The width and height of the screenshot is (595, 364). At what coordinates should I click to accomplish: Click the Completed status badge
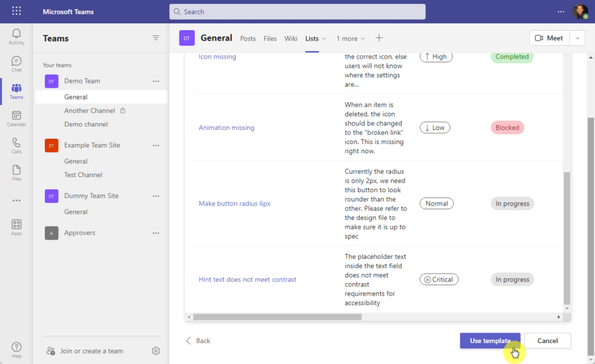coord(512,56)
